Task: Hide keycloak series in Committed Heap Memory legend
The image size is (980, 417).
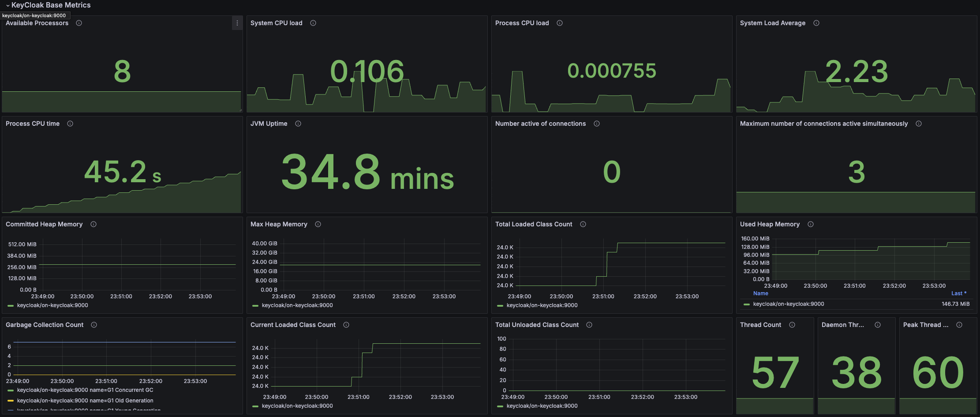Action: click(x=52, y=305)
